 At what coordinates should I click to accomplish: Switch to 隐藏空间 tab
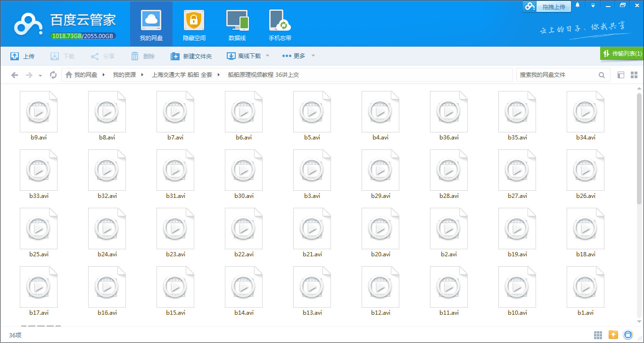pyautogui.click(x=194, y=24)
